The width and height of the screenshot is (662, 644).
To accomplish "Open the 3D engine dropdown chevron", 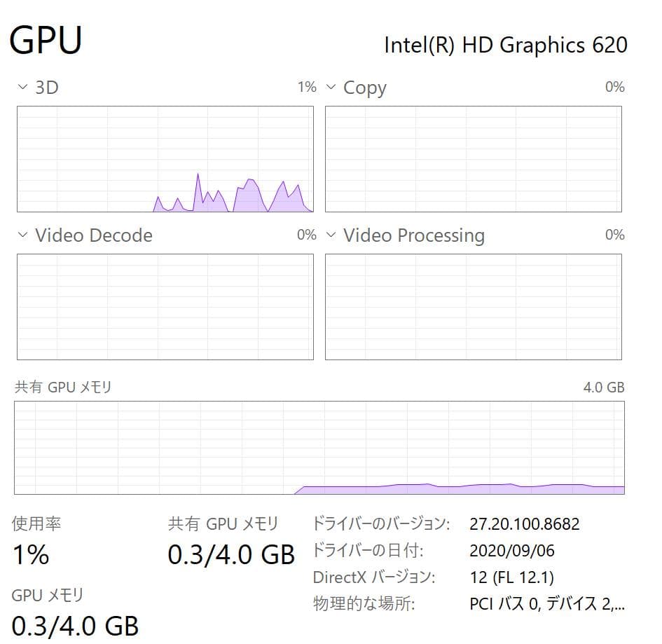I will click(x=22, y=88).
